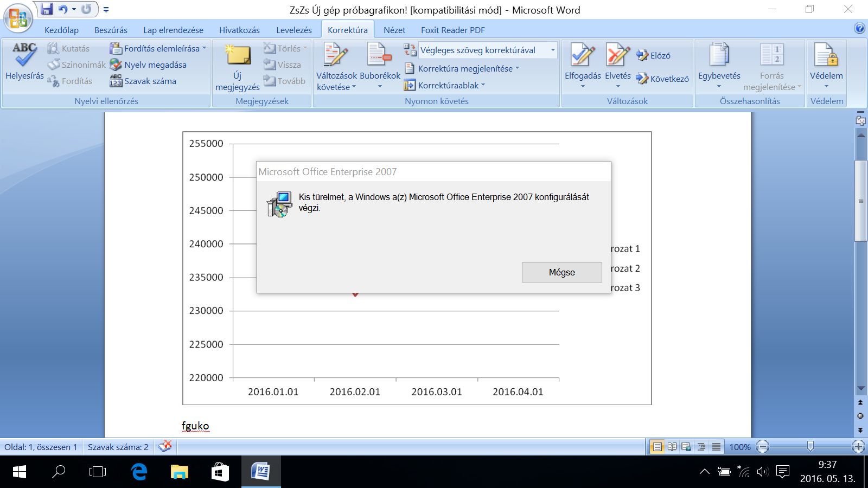This screenshot has height=488, width=868.
Task: Open the arrow below Védelem
Action: click(826, 86)
